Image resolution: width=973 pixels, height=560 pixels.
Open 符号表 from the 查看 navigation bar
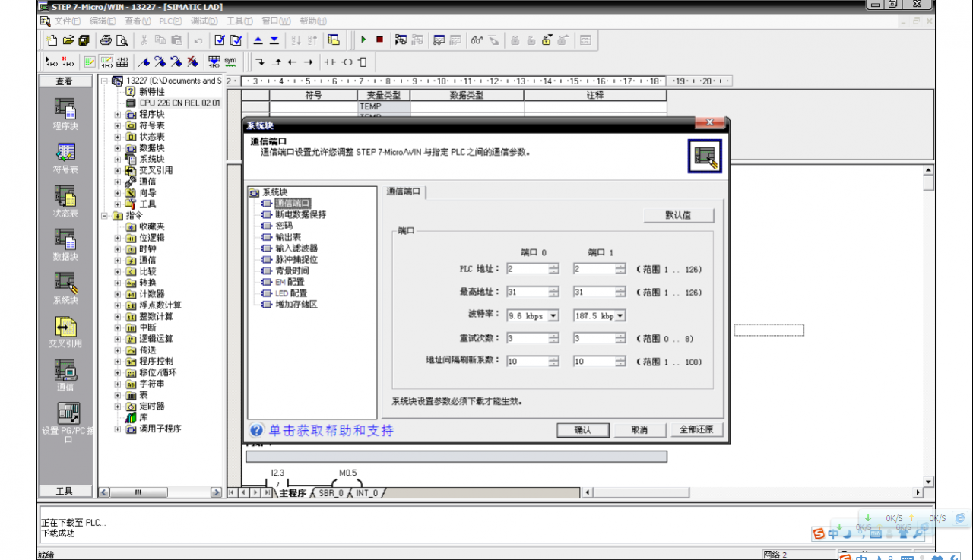click(65, 157)
